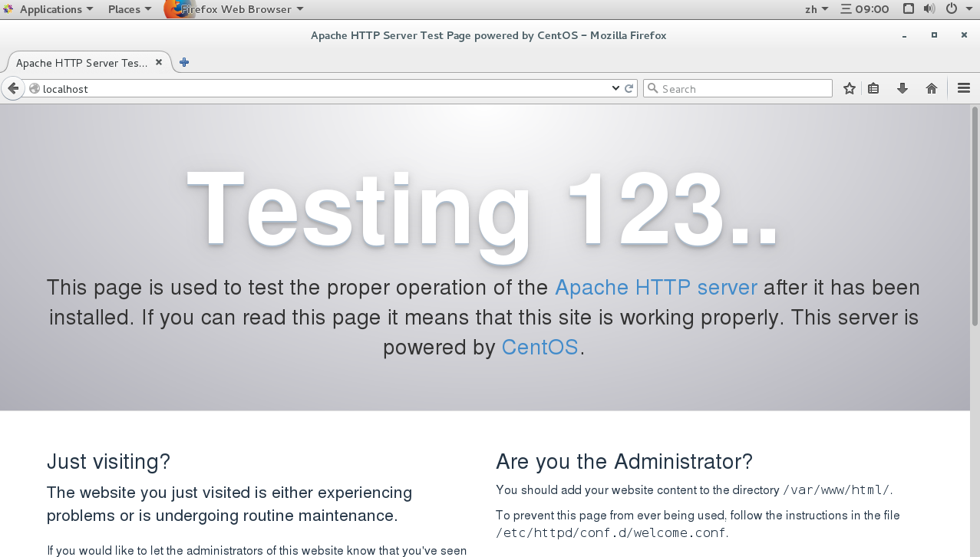
Task: Open a new tab with plus icon
Action: (184, 63)
